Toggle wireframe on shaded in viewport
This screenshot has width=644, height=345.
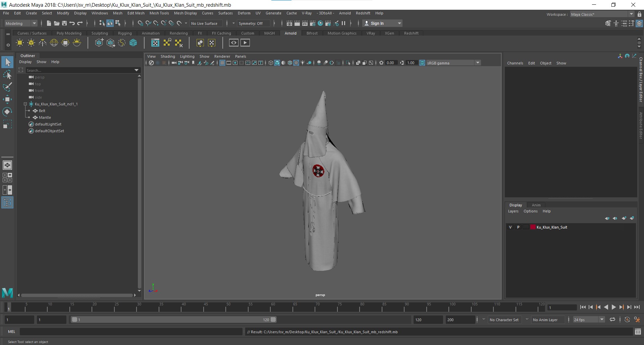(290, 63)
